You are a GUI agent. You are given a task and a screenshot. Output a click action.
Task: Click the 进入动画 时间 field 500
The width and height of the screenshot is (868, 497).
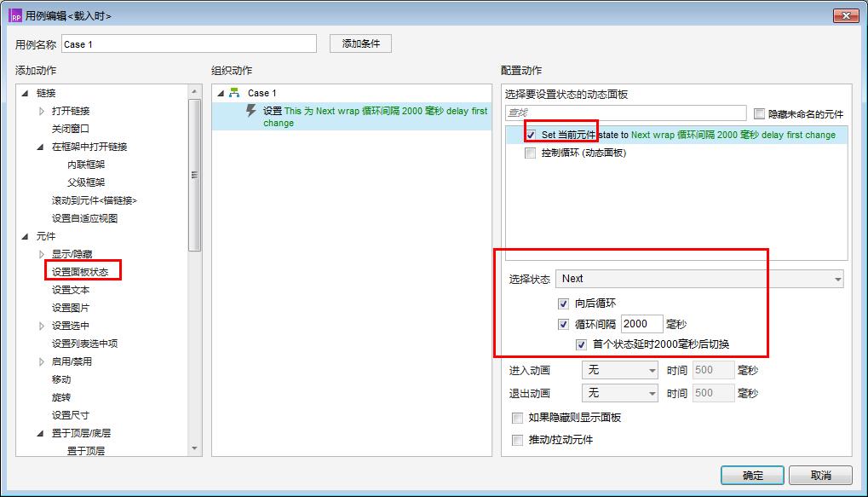pos(713,370)
